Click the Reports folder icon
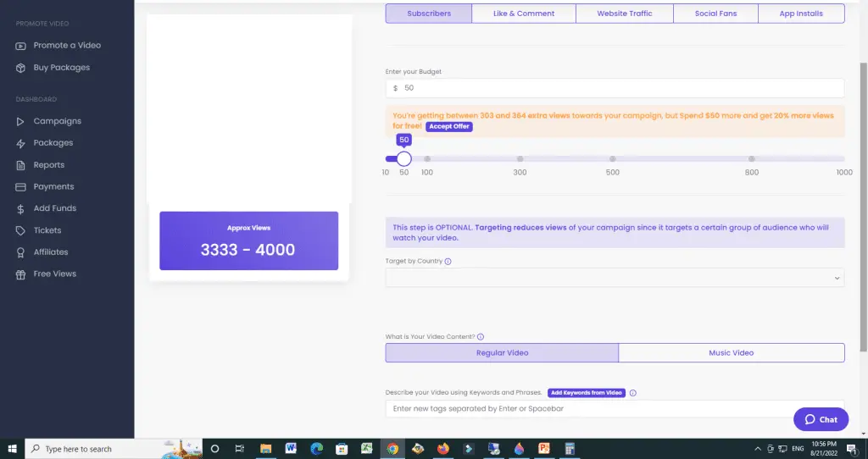 click(21, 165)
